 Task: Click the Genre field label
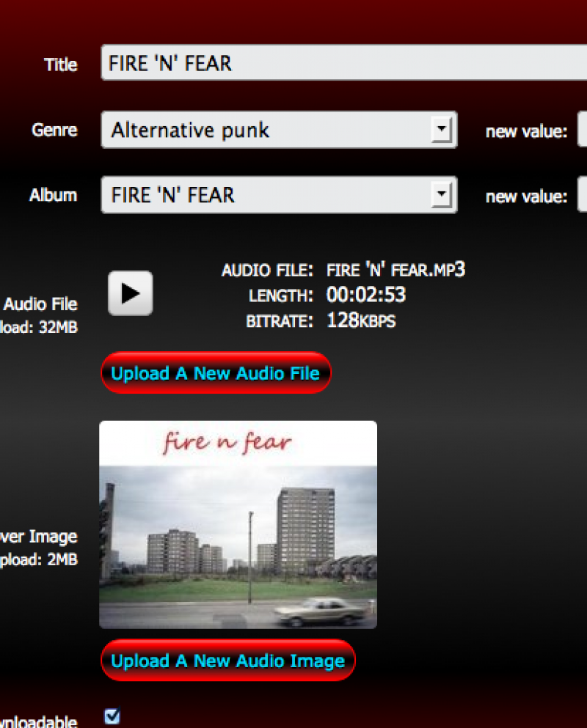pos(54,130)
